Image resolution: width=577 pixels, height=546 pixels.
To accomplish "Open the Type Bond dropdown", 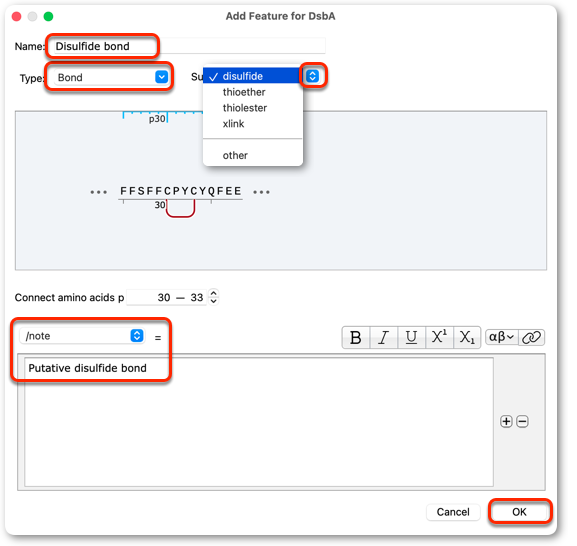I will coord(111,77).
